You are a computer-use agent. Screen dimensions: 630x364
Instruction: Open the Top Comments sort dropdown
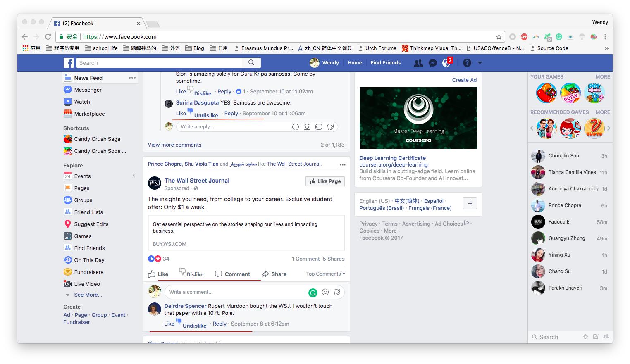click(325, 274)
